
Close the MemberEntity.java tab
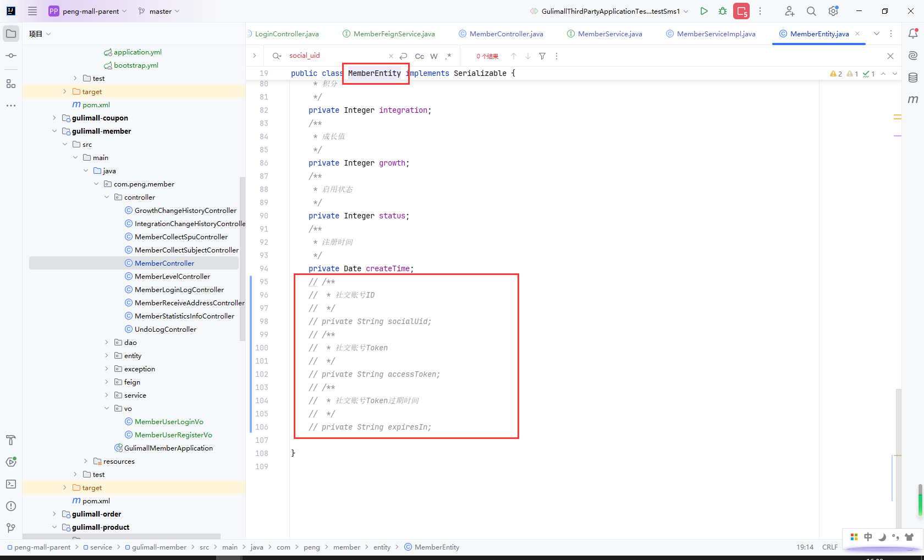[x=857, y=34]
